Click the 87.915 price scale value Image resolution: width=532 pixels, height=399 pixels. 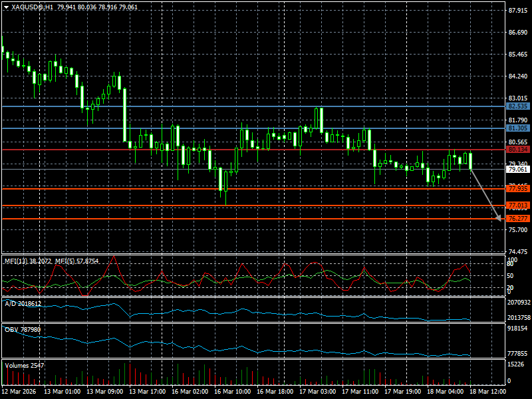(517, 11)
